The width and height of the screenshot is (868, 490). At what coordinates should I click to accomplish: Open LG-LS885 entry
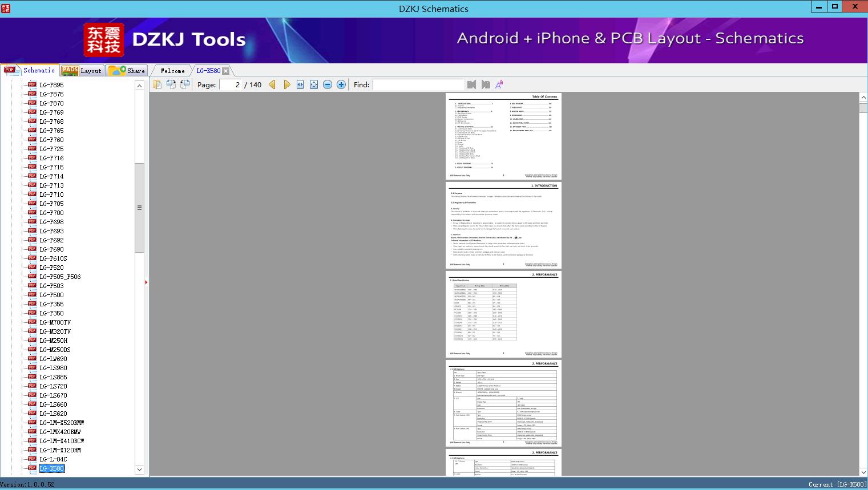point(53,377)
